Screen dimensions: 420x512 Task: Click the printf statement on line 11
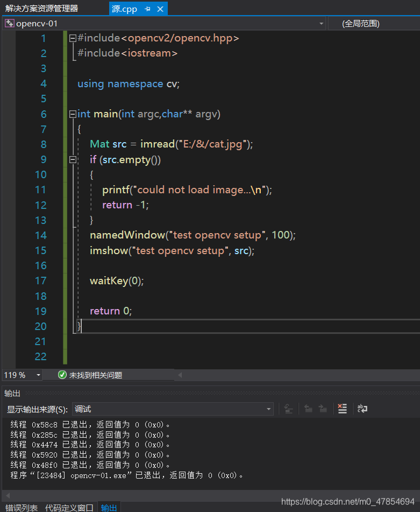187,190
